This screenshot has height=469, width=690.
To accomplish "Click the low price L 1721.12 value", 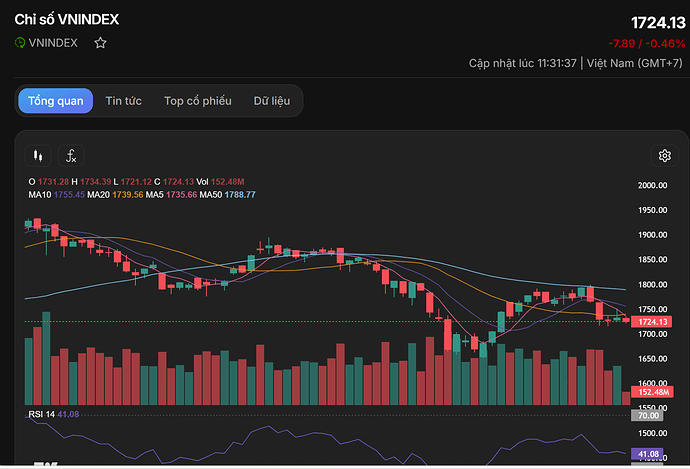I will [132, 182].
